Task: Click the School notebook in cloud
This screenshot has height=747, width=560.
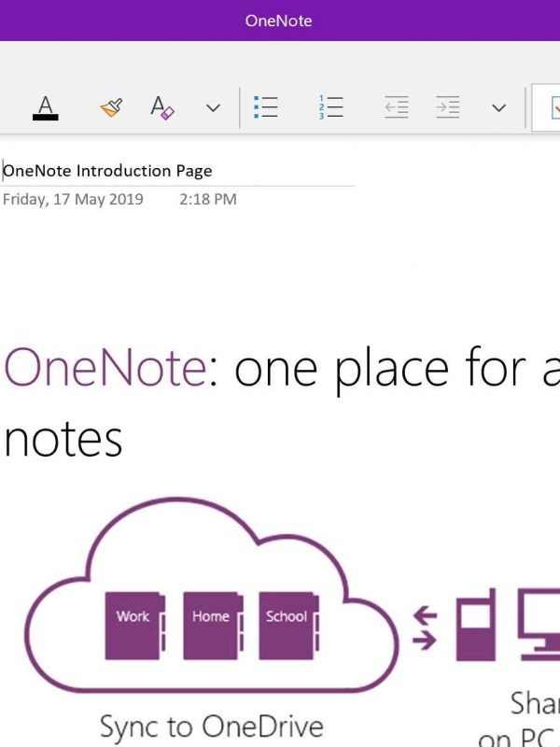Action: pos(288,626)
